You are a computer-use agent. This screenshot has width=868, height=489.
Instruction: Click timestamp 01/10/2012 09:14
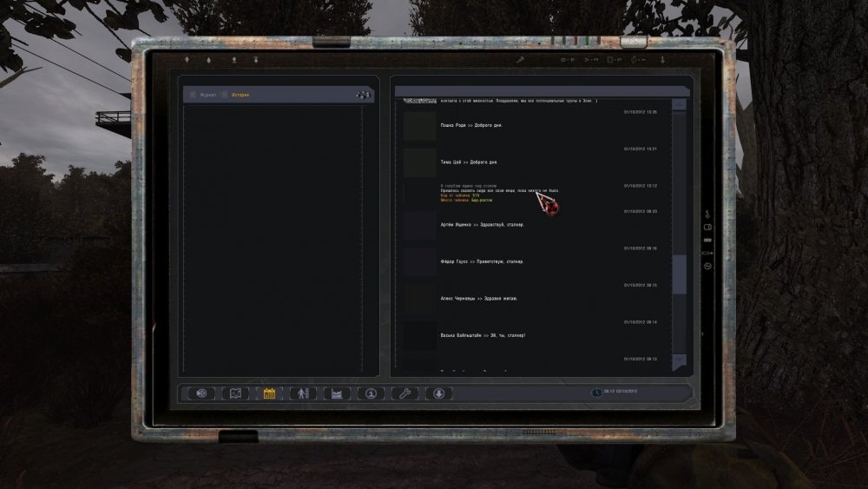point(641,322)
